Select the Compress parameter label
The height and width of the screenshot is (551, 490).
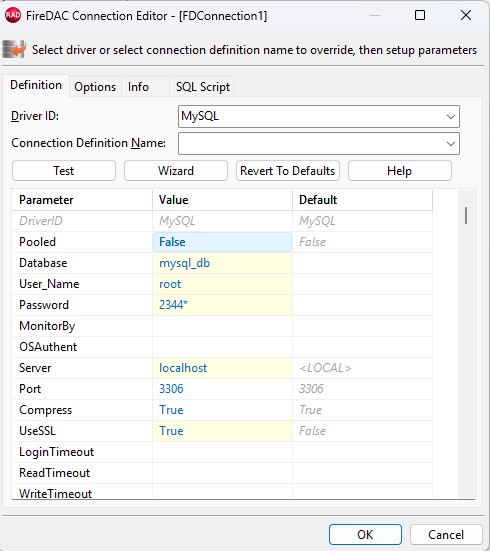pos(46,410)
